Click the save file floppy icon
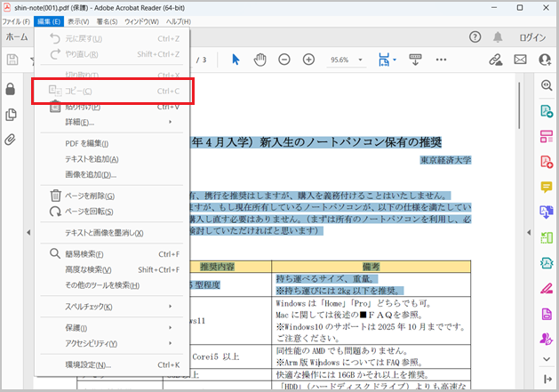This screenshot has height=392, width=559. coord(12,60)
